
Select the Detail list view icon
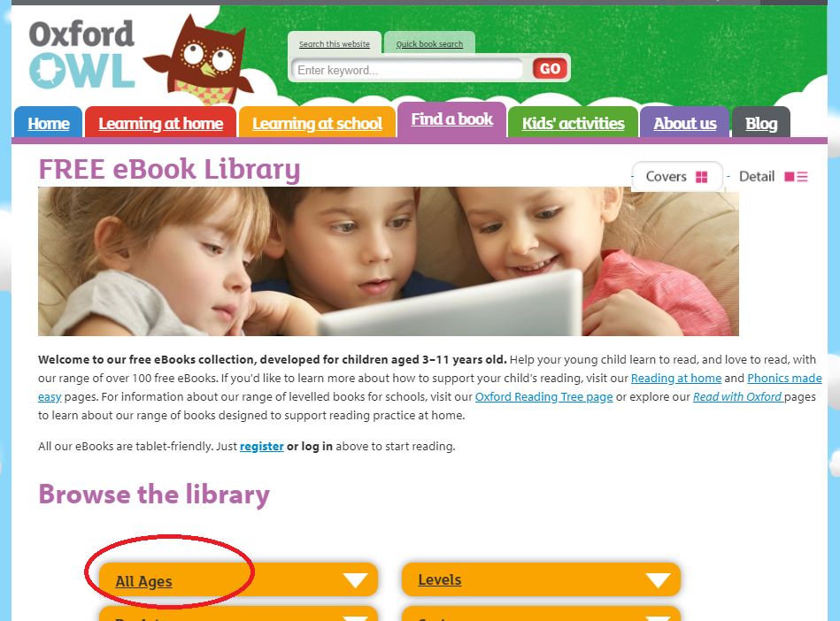(x=796, y=177)
